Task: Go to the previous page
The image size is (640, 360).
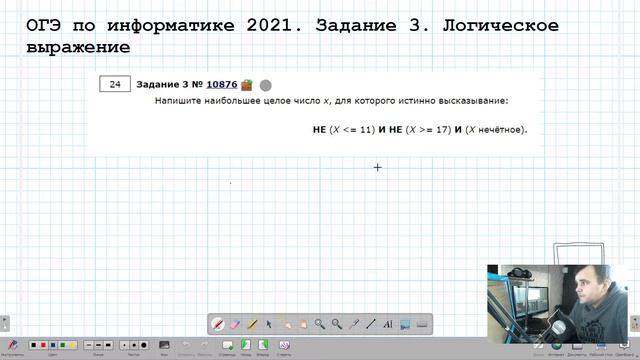Action: [246, 345]
